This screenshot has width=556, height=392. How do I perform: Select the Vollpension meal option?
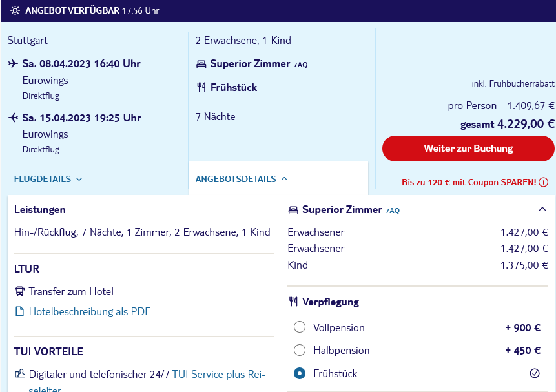coord(300,327)
